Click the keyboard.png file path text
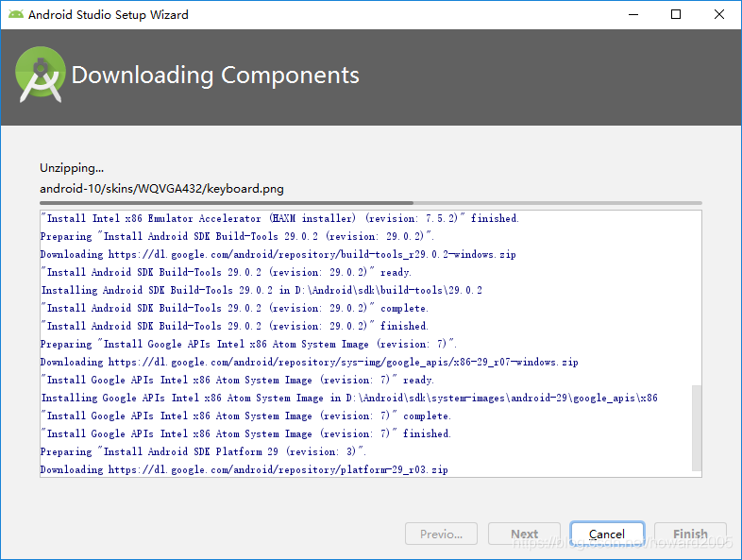742x560 pixels. point(161,189)
